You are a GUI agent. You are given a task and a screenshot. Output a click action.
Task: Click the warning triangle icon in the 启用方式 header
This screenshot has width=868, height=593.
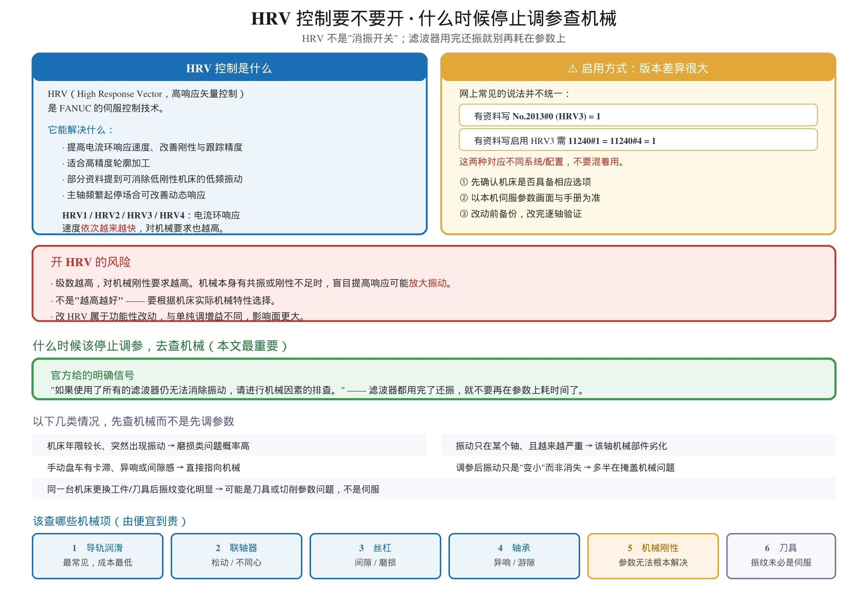(x=572, y=68)
